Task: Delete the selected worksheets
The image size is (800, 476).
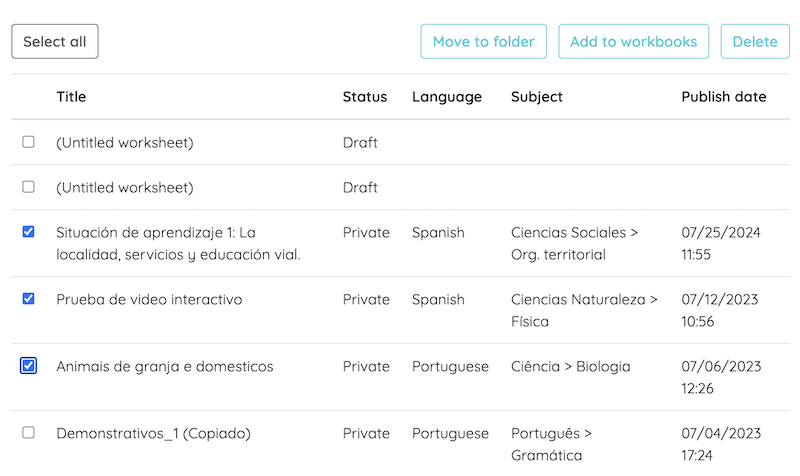Action: 754,42
